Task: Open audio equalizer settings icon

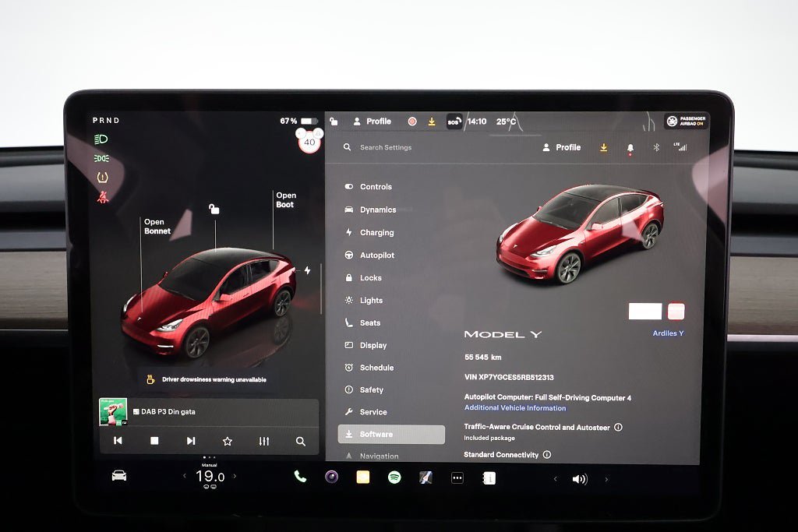Action: [x=264, y=441]
